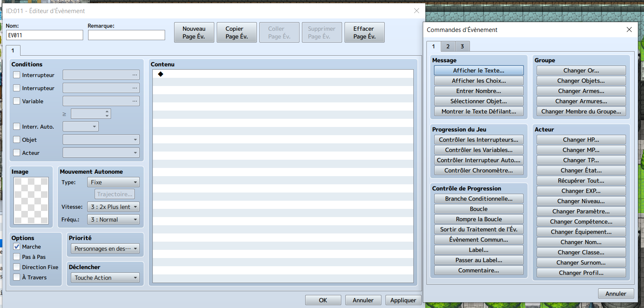The image size is (644, 308).
Task: Check the first Interrupteur condition checkbox
Action: [17, 75]
